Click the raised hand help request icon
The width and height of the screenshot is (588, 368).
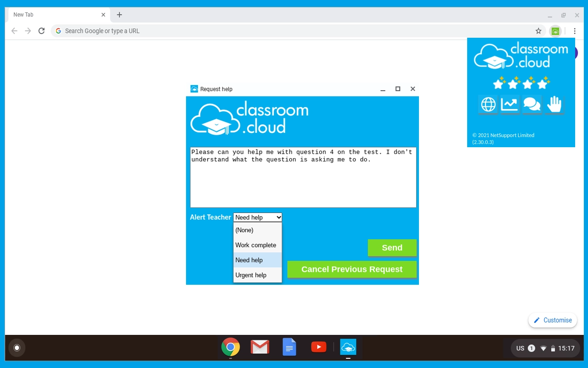pyautogui.click(x=554, y=105)
